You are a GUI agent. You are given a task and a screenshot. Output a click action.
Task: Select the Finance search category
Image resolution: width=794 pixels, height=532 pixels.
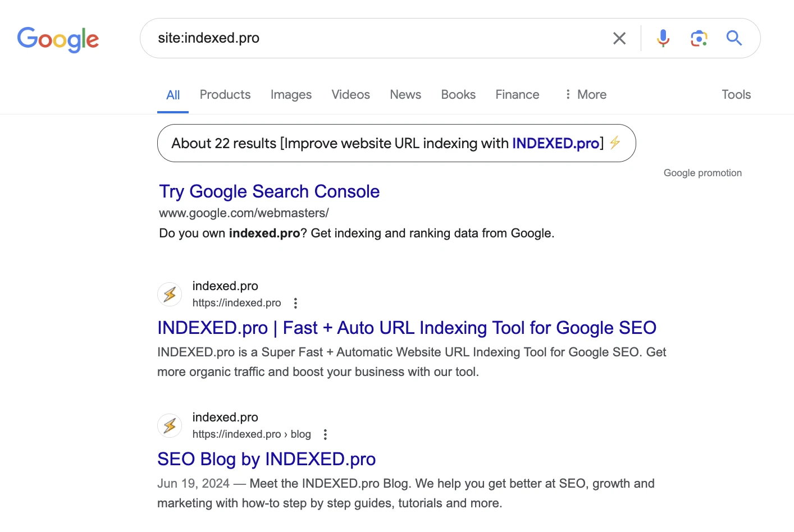[x=517, y=94]
